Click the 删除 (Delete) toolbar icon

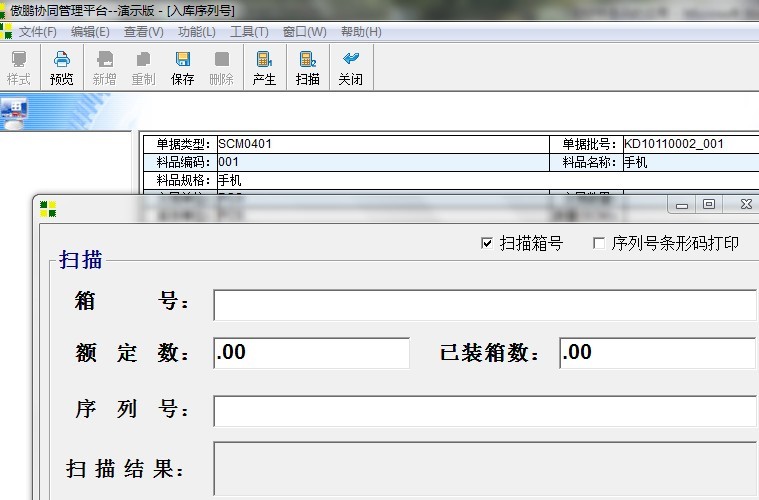click(x=221, y=68)
